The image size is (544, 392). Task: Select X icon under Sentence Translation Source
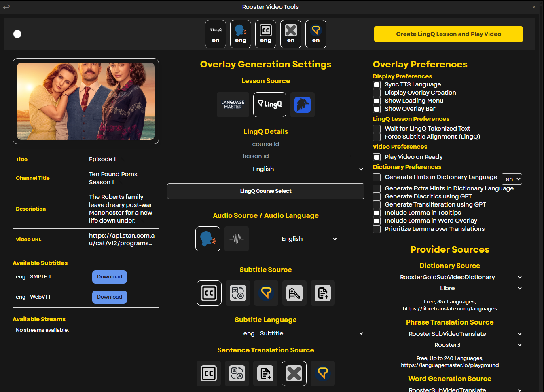coord(294,373)
